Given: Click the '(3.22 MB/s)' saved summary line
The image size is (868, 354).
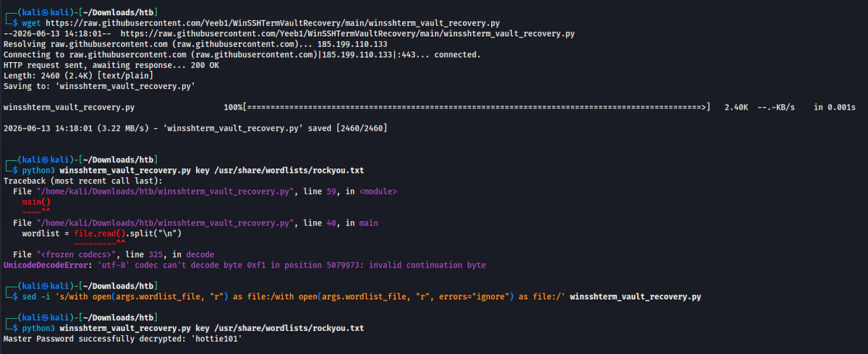Looking at the screenshot, I should tap(195, 129).
